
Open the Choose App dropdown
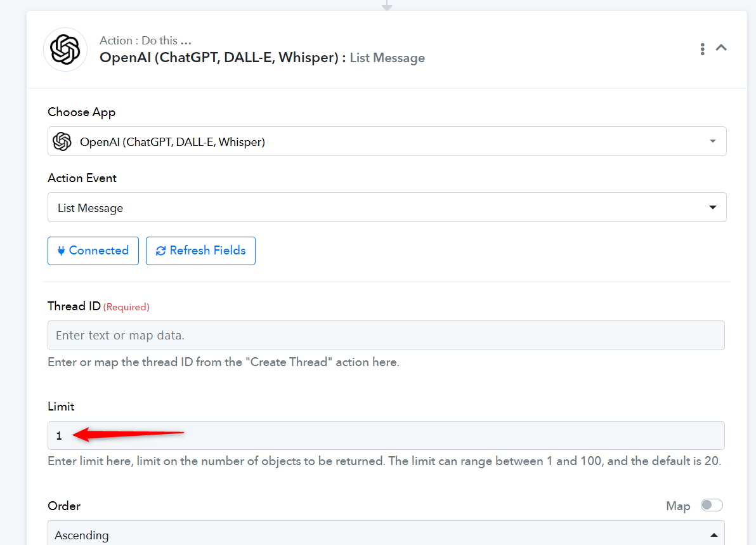pyautogui.click(x=387, y=141)
